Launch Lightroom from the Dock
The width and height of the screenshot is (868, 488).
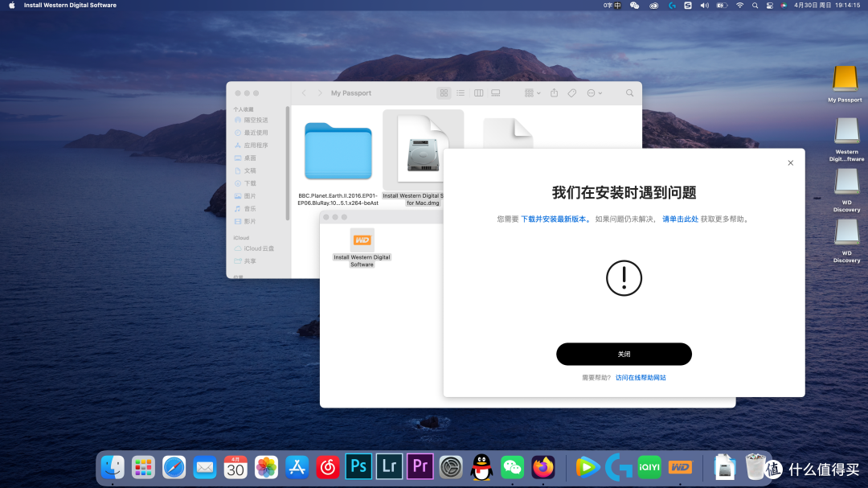coord(389,466)
